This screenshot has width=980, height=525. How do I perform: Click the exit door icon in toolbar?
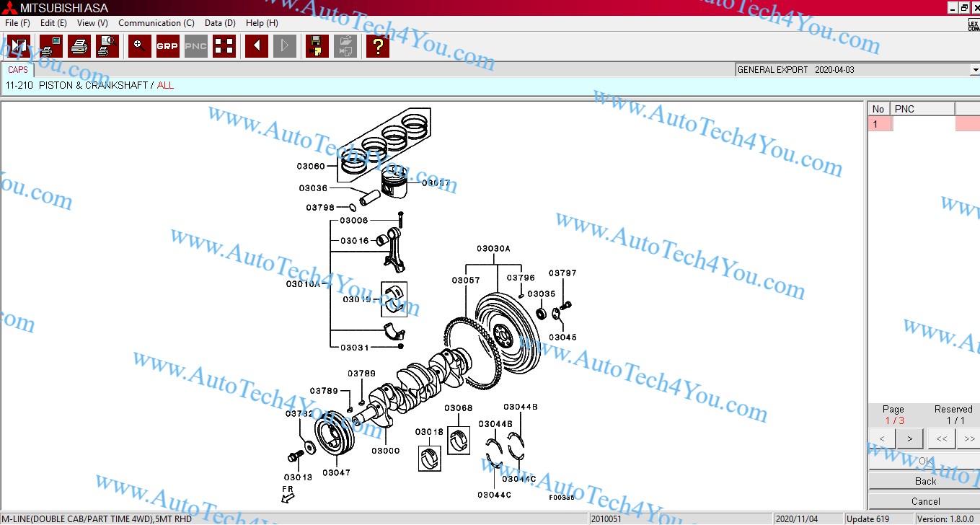[19, 46]
